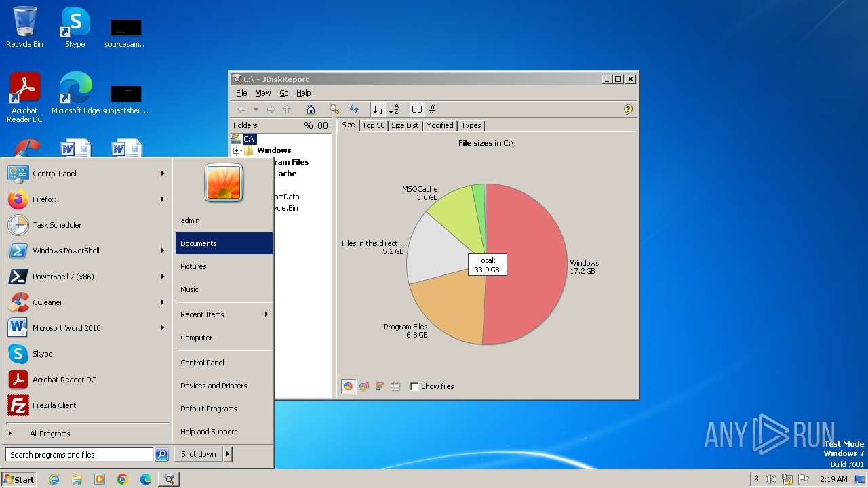Open Computer in Start menu

click(224, 338)
